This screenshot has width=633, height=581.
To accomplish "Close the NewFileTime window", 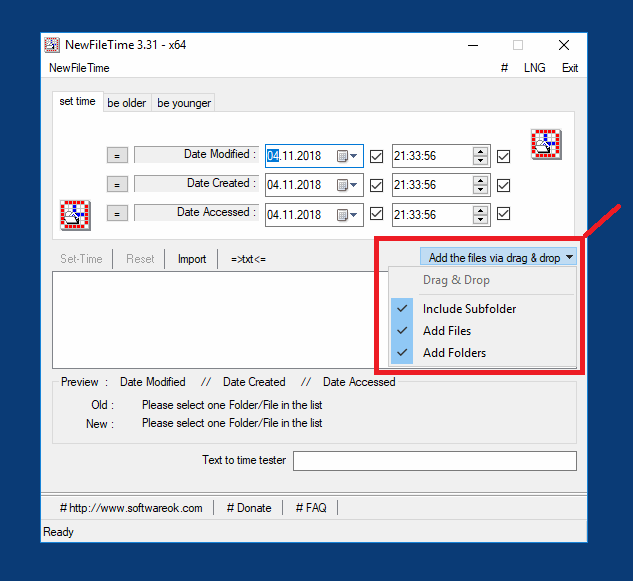I will [x=564, y=45].
